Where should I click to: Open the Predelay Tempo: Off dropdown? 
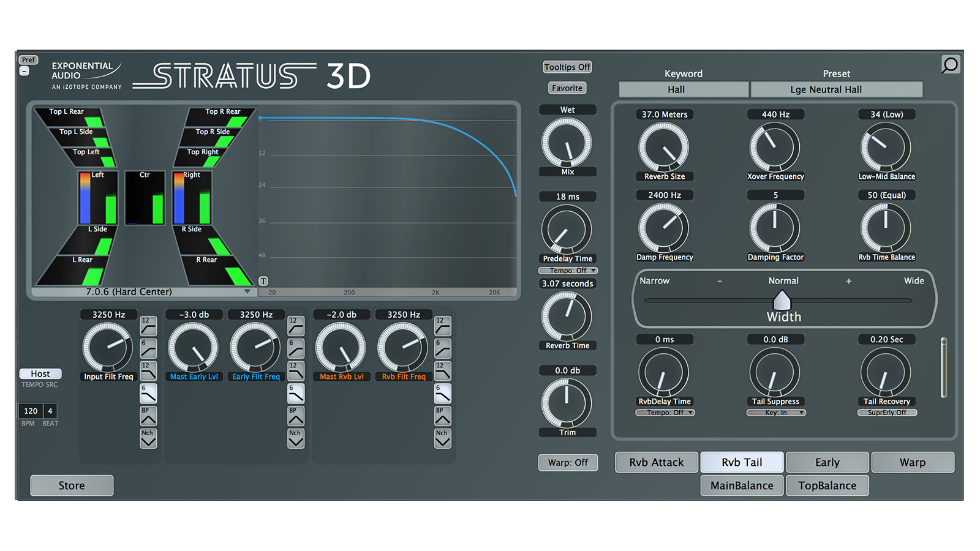pyautogui.click(x=568, y=271)
